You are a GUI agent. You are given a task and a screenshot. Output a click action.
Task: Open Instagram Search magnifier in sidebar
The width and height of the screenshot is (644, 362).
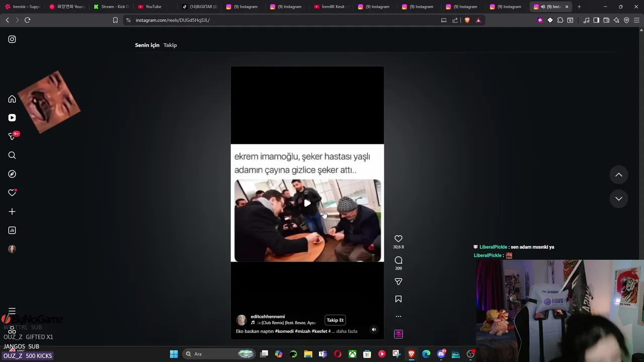coord(12,155)
